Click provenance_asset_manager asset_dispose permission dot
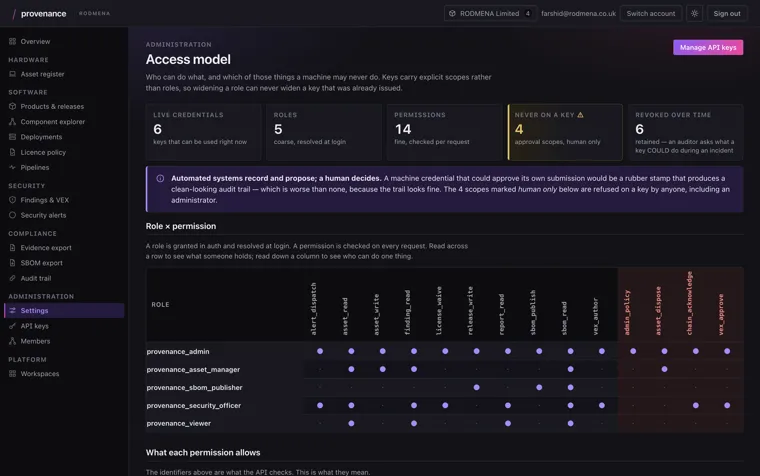This screenshot has width=760, height=476. [665, 369]
